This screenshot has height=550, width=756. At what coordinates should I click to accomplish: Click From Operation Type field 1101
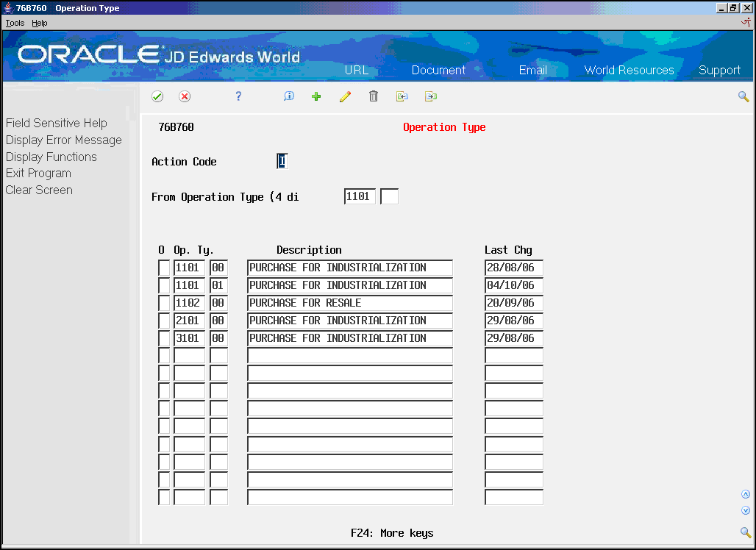click(x=360, y=196)
